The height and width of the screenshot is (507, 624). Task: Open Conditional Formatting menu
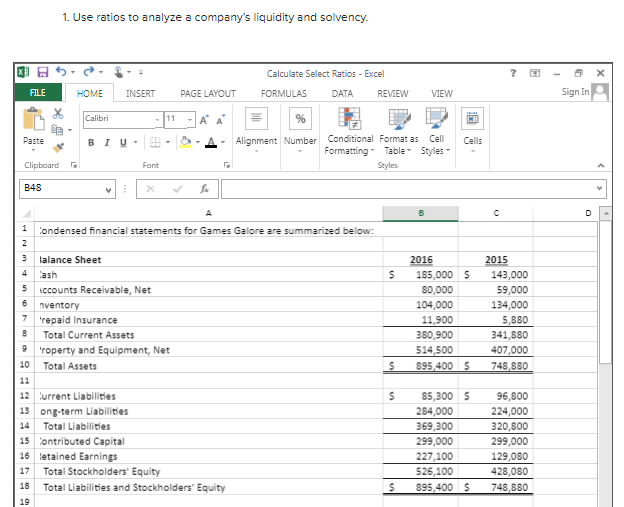(349, 132)
